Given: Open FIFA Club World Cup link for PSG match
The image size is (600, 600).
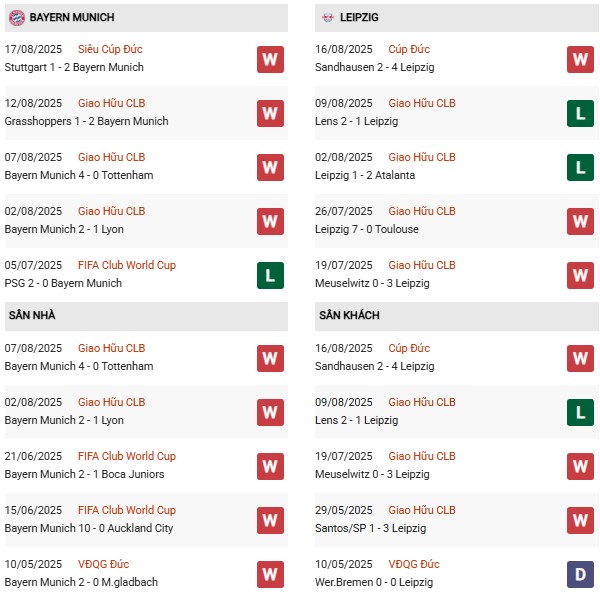Looking at the screenshot, I should click(126, 265).
